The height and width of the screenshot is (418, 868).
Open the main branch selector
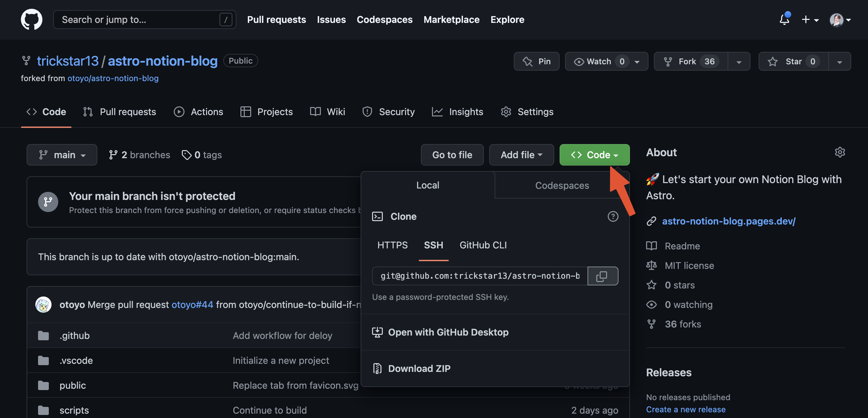point(62,155)
